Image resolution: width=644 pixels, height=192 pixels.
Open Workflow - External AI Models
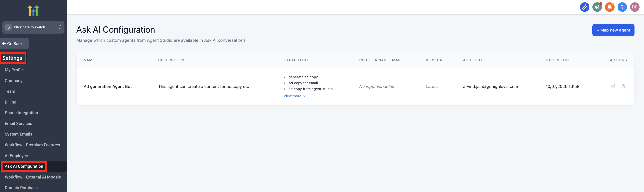click(x=33, y=177)
